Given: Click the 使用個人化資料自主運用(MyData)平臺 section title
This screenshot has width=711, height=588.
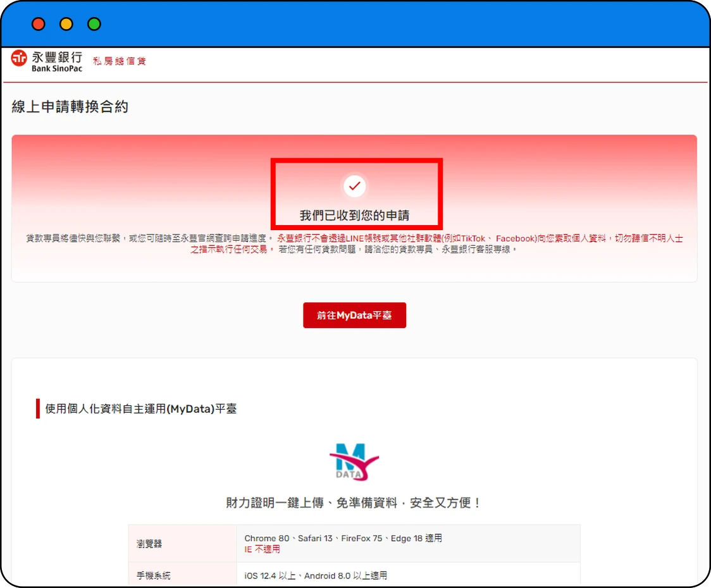Looking at the screenshot, I should coord(141,409).
